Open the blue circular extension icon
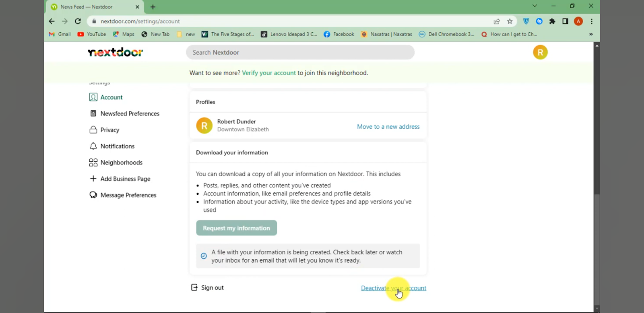 [x=539, y=21]
